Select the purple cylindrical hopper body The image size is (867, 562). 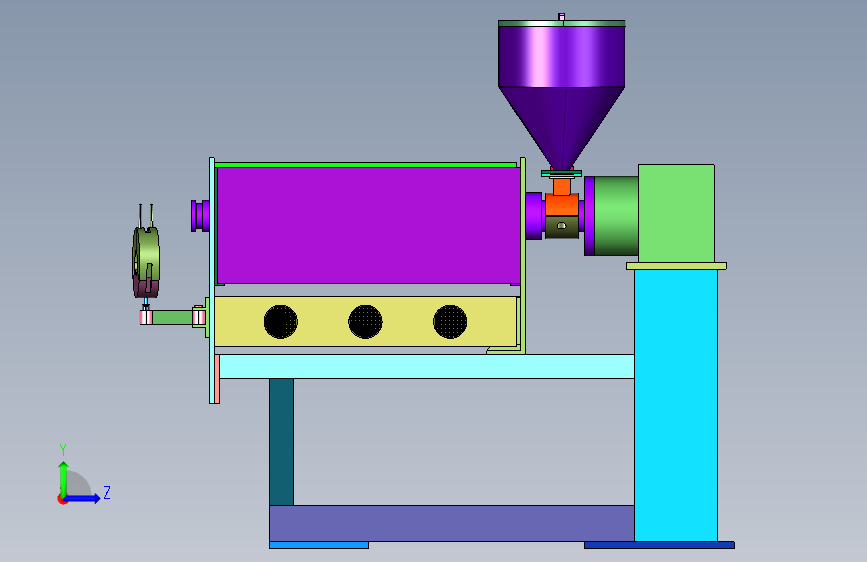coord(561,57)
